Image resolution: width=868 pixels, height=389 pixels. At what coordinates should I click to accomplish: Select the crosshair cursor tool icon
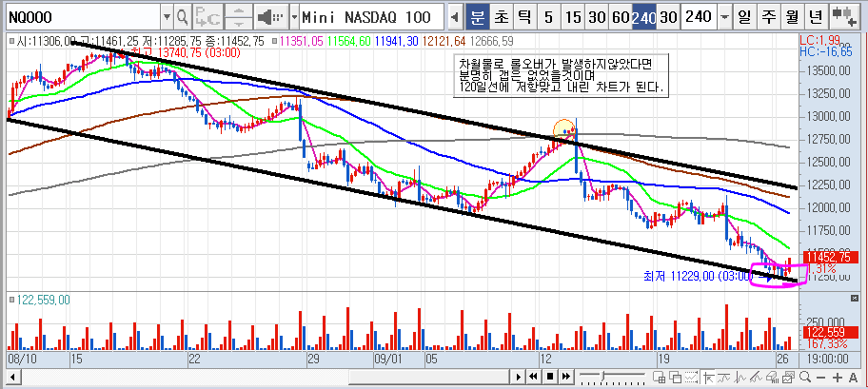point(708,378)
